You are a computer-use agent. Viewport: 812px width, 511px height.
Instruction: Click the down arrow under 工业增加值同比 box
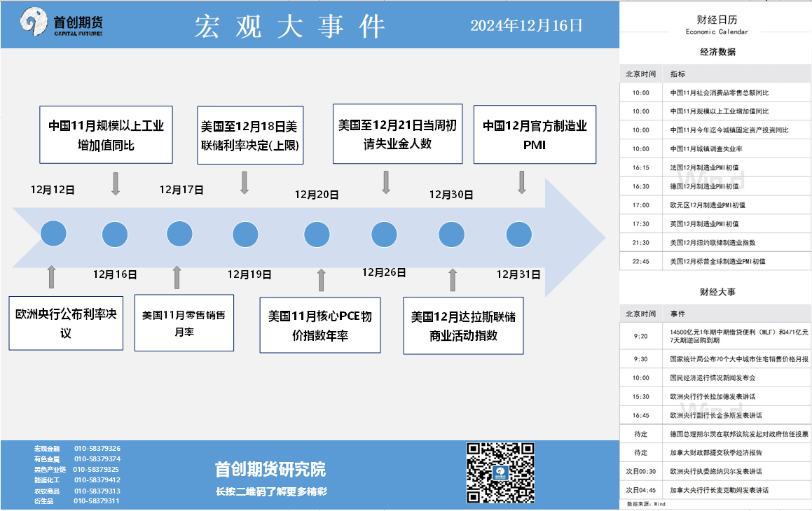point(116,183)
